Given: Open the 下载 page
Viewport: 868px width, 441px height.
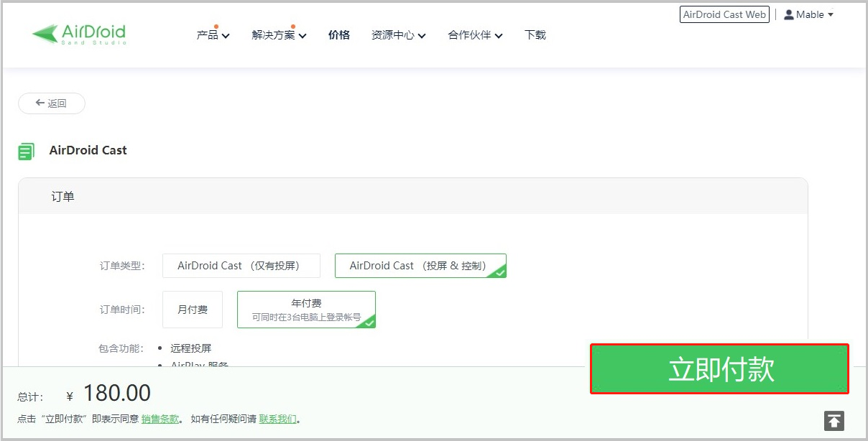Looking at the screenshot, I should (x=535, y=34).
